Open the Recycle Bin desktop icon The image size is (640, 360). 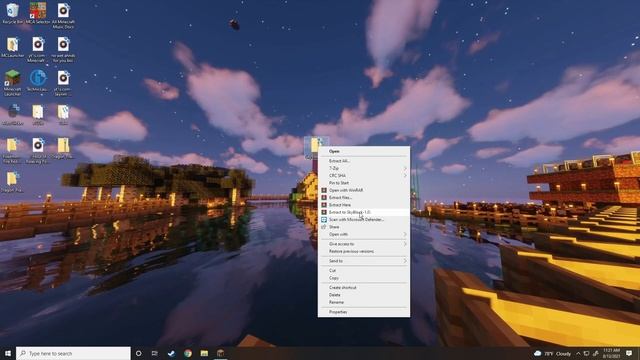[x=12, y=13]
